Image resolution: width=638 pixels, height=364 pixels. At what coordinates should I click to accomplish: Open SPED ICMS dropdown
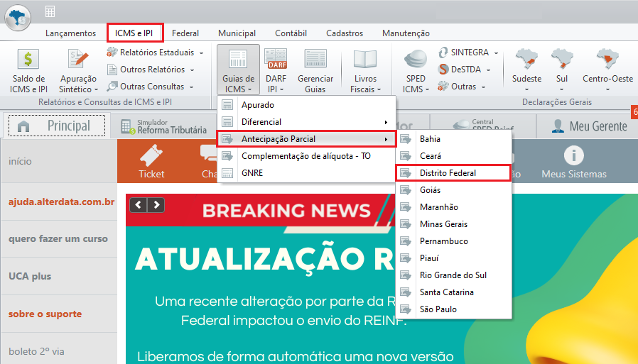(416, 71)
